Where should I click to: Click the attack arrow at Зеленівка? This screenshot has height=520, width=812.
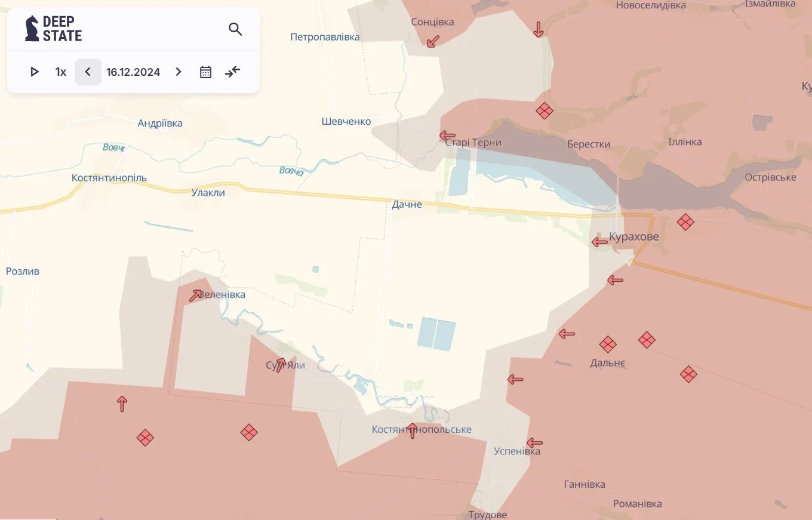195,296
